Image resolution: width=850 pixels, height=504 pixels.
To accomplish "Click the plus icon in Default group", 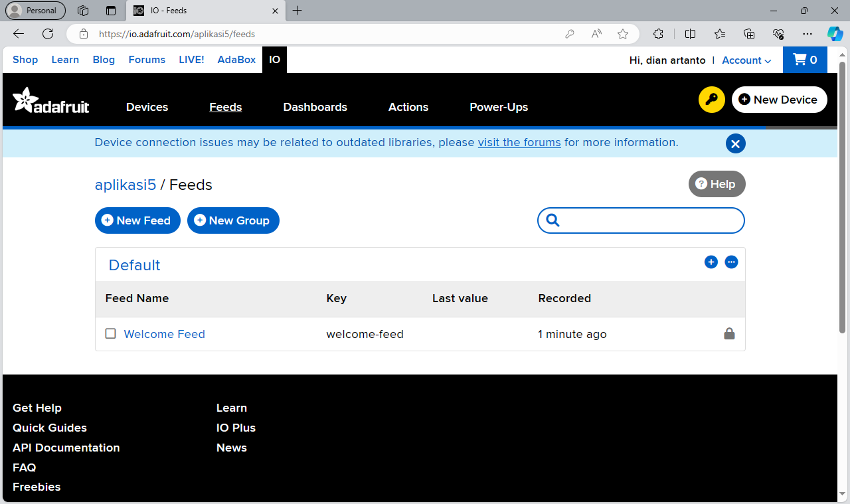I will (x=711, y=262).
